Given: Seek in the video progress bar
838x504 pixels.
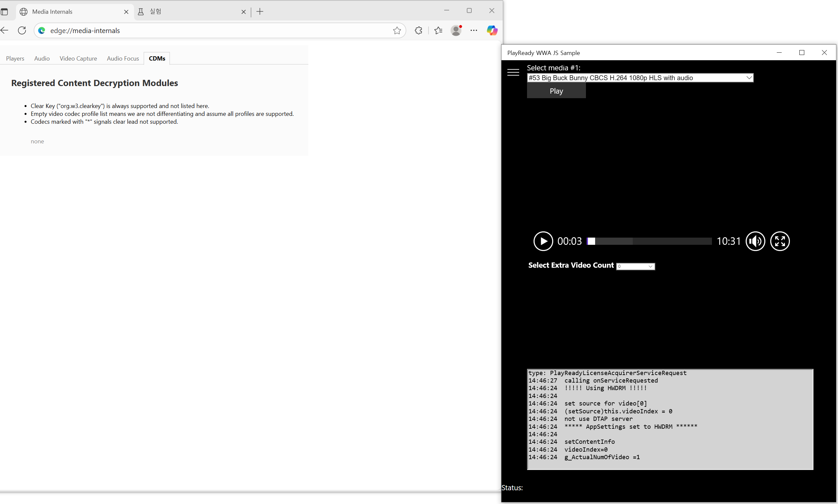Looking at the screenshot, I should [x=649, y=241].
